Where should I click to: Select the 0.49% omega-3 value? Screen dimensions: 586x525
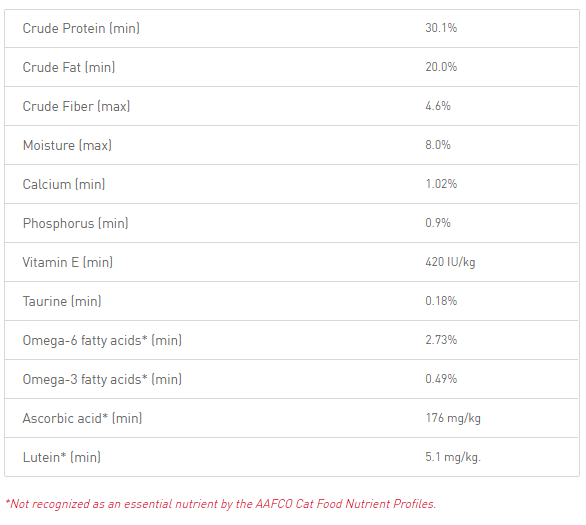coord(441,379)
